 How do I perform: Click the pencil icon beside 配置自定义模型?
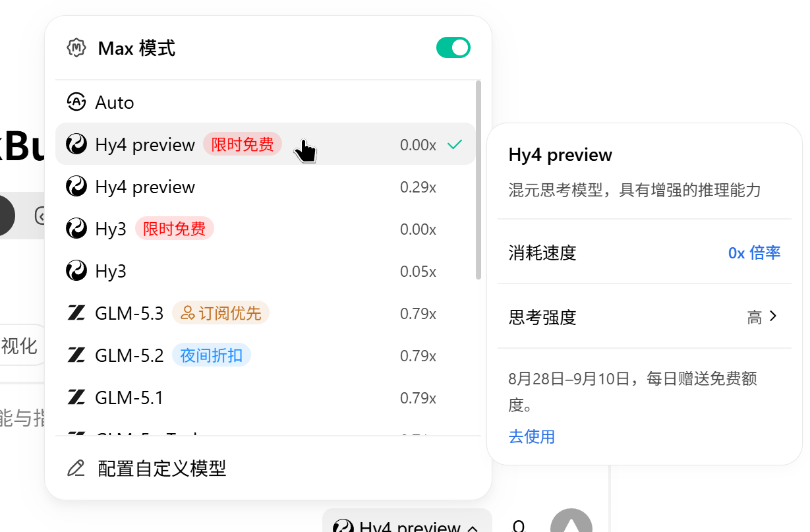(x=76, y=468)
